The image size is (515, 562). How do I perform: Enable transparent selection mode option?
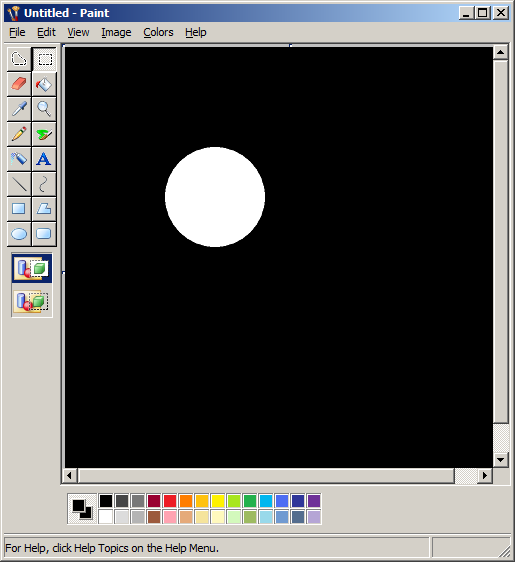[32, 301]
